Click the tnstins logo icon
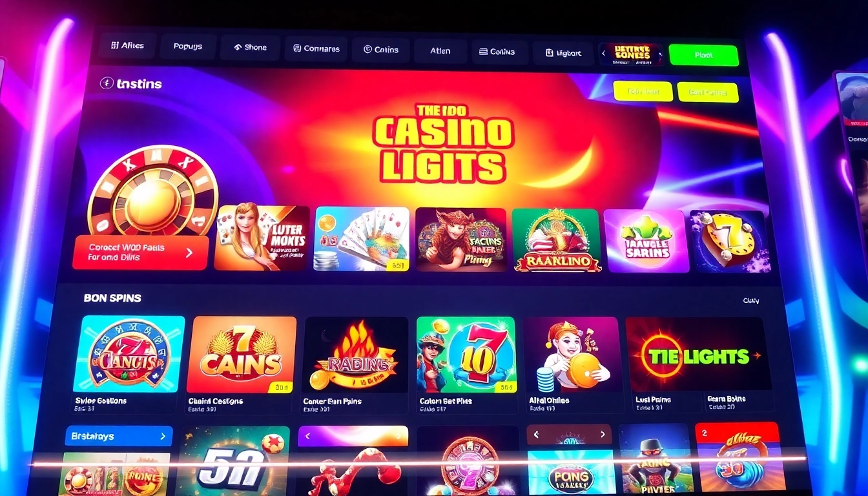Image resolution: width=868 pixels, height=496 pixels. (x=106, y=83)
